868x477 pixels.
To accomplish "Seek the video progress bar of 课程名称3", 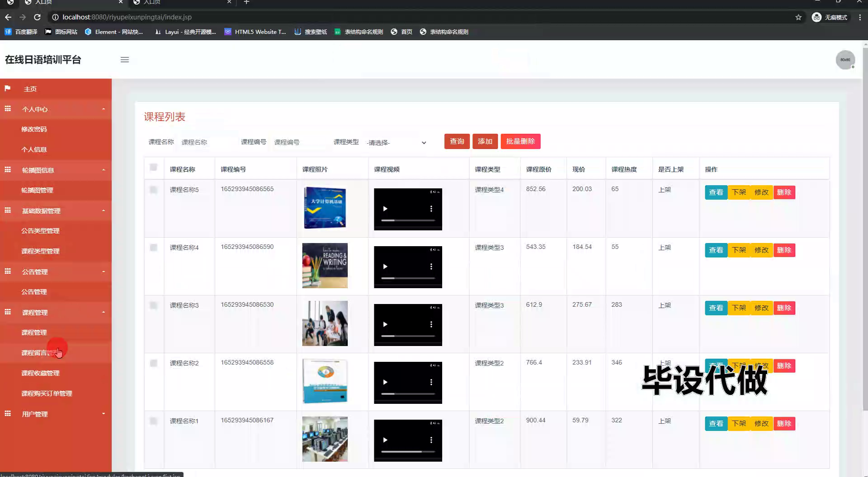I will 408,336.
